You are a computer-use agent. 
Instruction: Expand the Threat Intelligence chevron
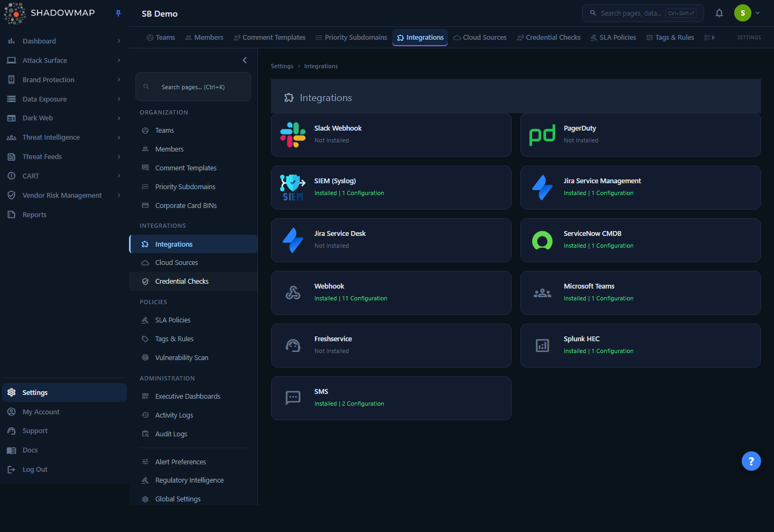click(119, 138)
